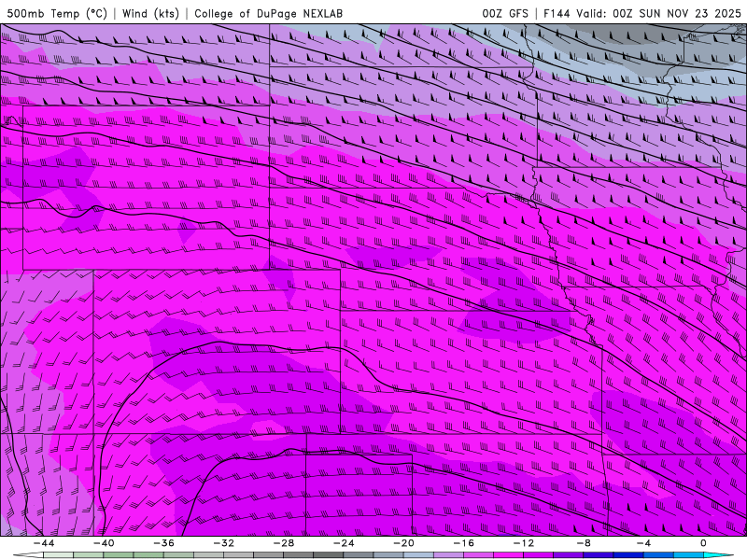Click the -16 color scale label
Screen dimensions: 747x560
click(x=464, y=543)
